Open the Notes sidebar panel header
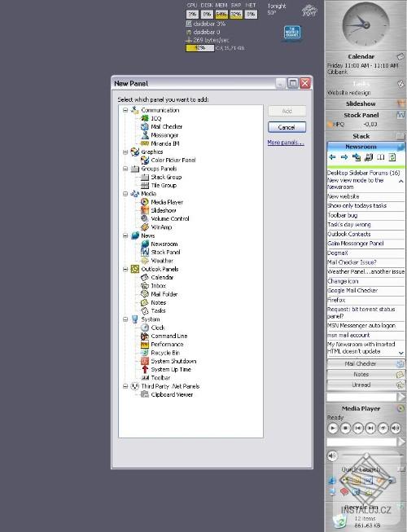Screen dimensions: 407x532 [365, 374]
